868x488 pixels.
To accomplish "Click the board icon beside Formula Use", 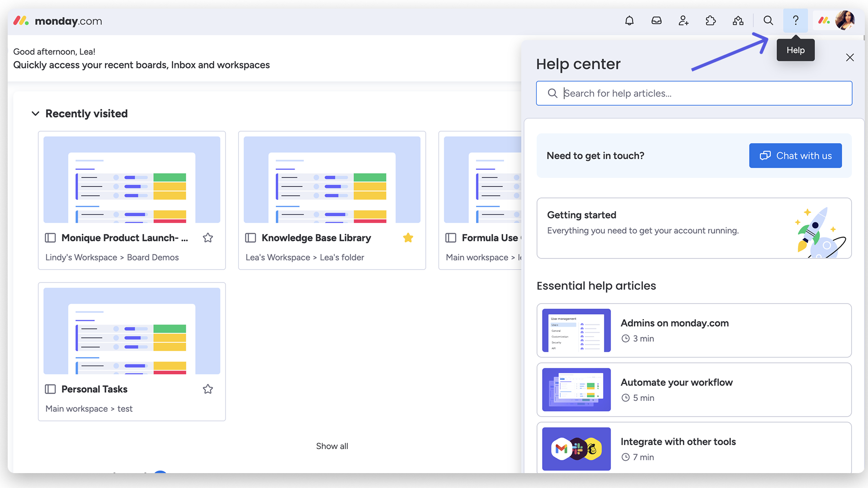I will pos(451,238).
